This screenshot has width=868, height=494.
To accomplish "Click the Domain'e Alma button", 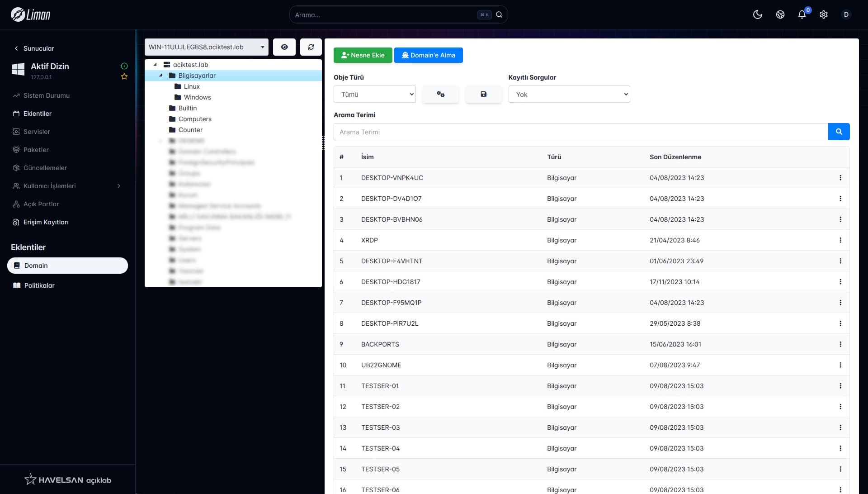I will (x=428, y=55).
